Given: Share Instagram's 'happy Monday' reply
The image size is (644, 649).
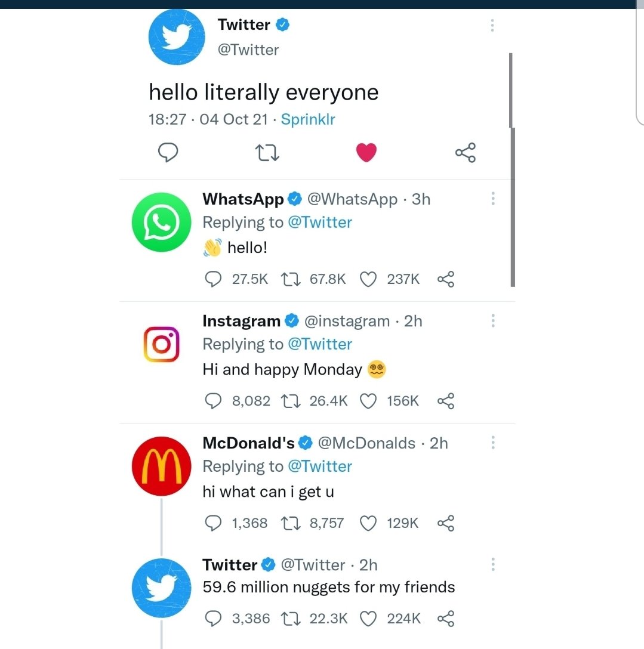Looking at the screenshot, I should pos(446,401).
